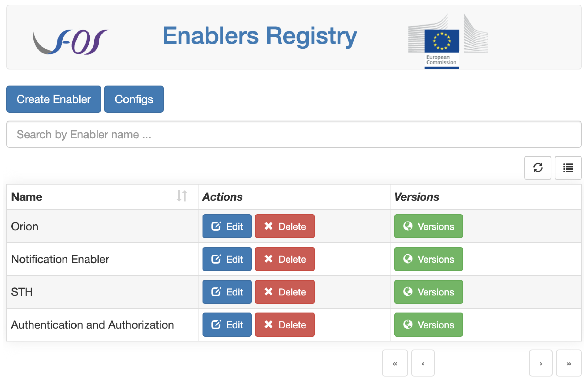Open versions of Notification Enabler
588x384 pixels.
428,259
